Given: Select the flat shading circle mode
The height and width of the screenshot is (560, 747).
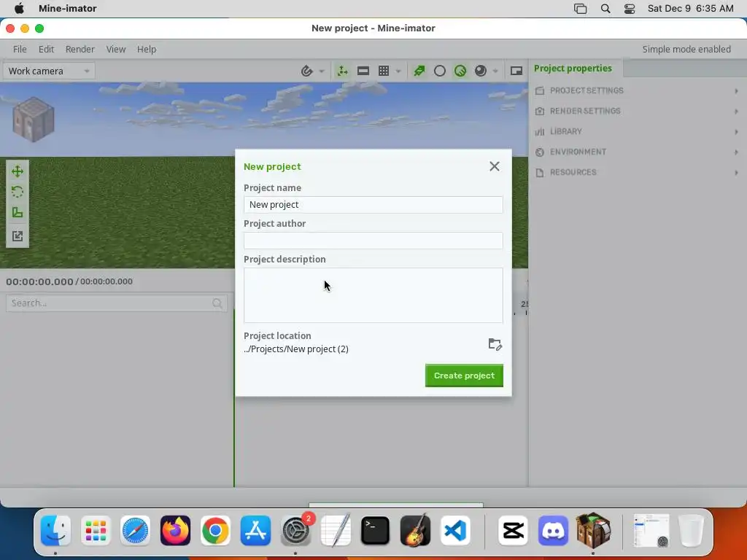Looking at the screenshot, I should 440,71.
